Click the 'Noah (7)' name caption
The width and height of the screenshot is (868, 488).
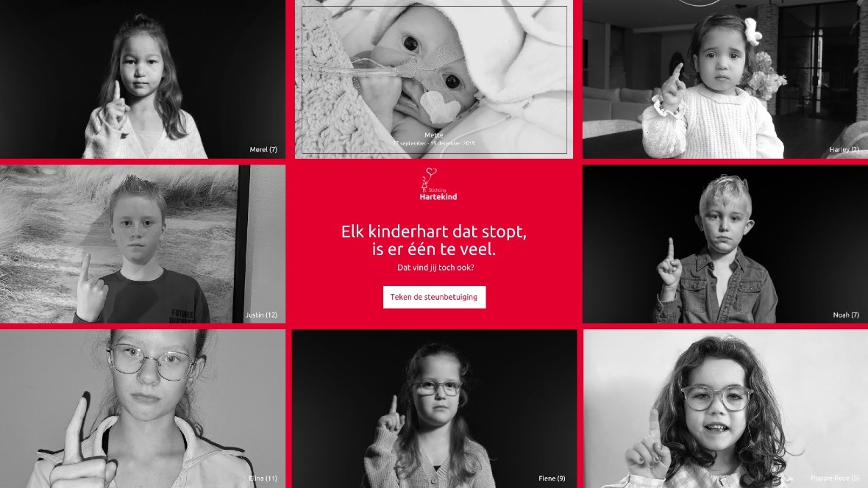pos(846,315)
